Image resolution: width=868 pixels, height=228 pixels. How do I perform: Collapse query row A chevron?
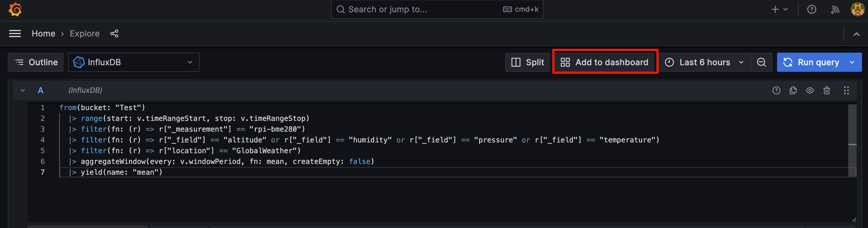point(23,91)
